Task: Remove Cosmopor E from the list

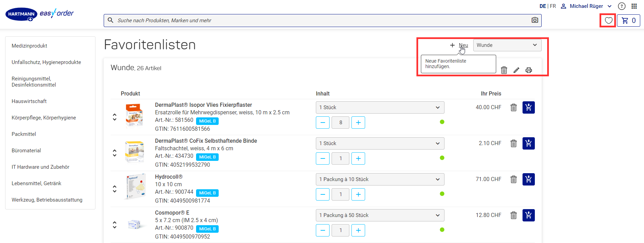Action: pyautogui.click(x=514, y=215)
